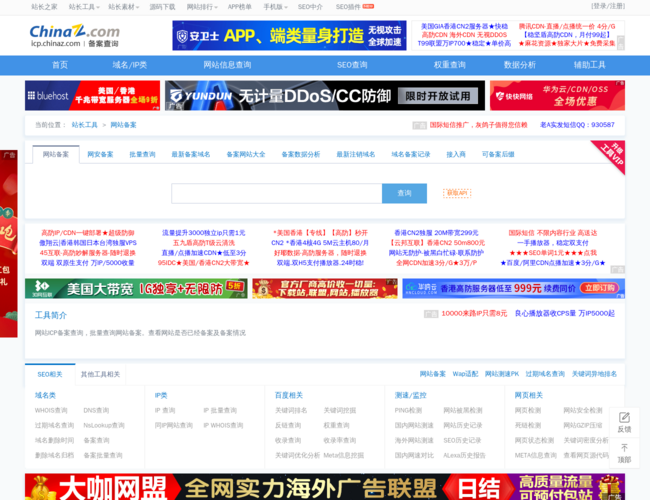
Task: Open 数据分析 navigation menu
Action: click(520, 65)
